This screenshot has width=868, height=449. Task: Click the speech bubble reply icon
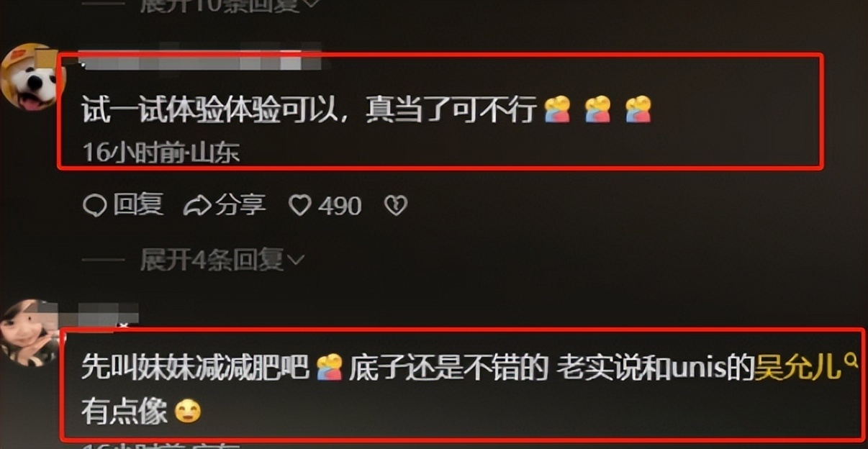tap(94, 207)
